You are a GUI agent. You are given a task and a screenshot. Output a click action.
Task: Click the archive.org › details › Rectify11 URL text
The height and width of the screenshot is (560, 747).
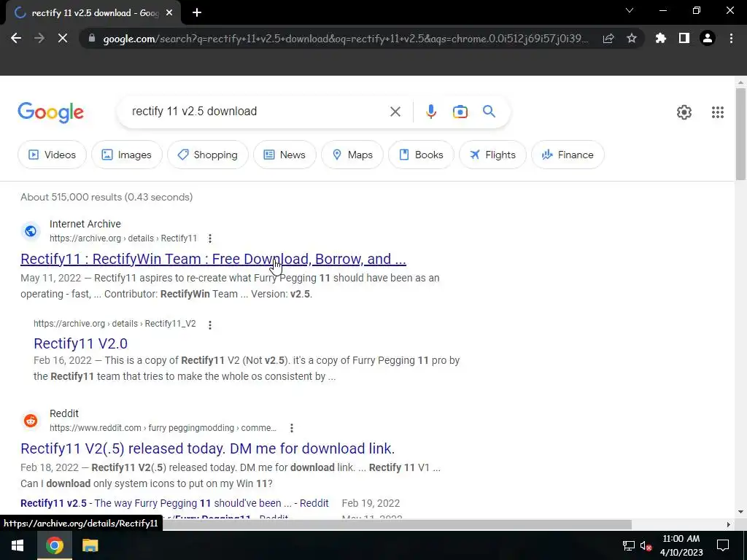point(123,238)
